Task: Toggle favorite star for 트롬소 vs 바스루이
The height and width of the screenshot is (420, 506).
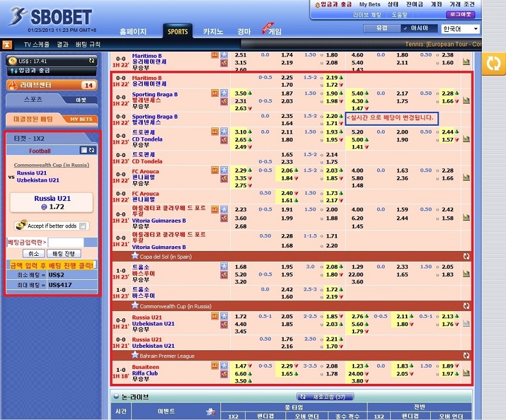Action: click(x=224, y=266)
